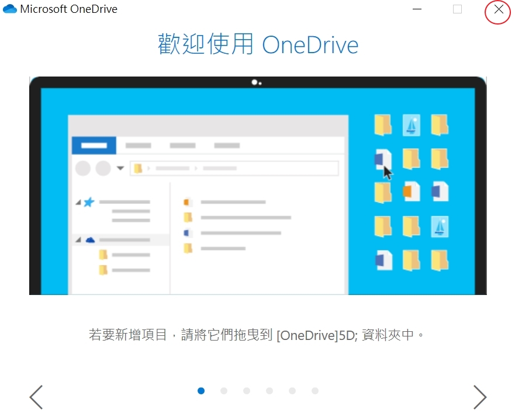
Task: Jump to the fifth page indicator dot
Action: click(292, 391)
